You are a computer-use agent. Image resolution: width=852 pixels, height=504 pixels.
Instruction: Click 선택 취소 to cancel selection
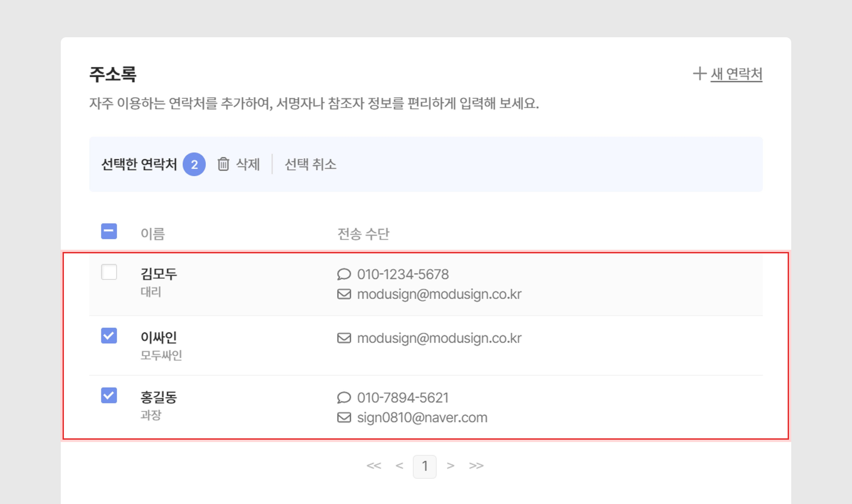310,164
